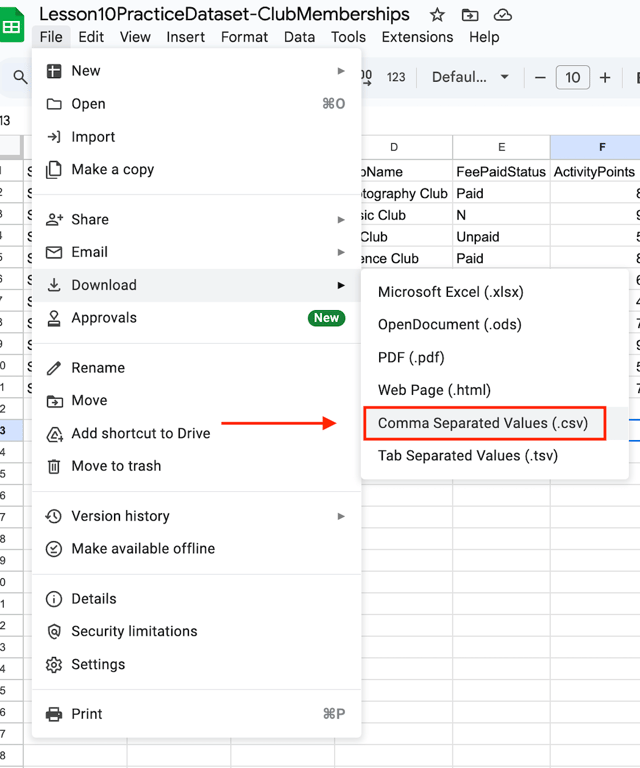Download as Tab Separated Values (.tsv)
This screenshot has width=640, height=768.
coord(495,456)
